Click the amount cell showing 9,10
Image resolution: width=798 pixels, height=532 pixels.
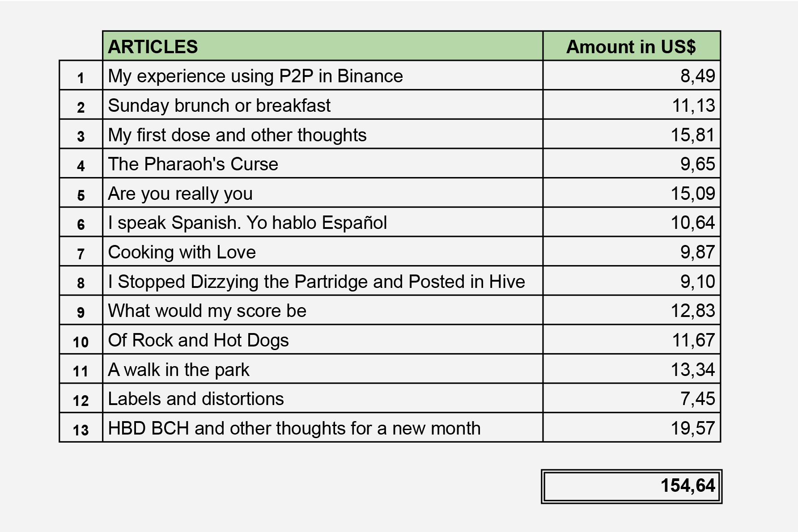pos(632,281)
